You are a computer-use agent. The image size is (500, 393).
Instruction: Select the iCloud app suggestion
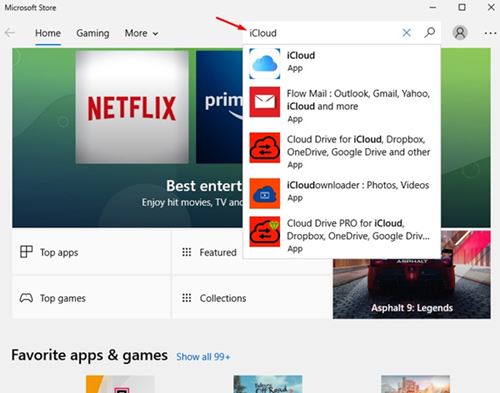342,63
